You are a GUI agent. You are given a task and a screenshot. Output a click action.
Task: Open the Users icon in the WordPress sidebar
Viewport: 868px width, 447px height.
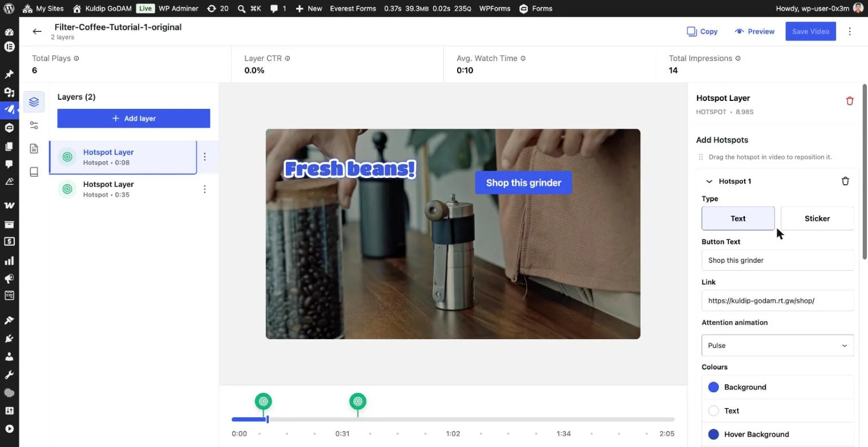click(9, 356)
